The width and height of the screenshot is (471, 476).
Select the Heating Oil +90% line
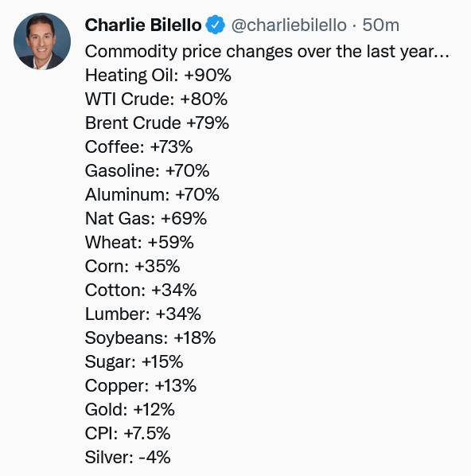pyautogui.click(x=158, y=75)
